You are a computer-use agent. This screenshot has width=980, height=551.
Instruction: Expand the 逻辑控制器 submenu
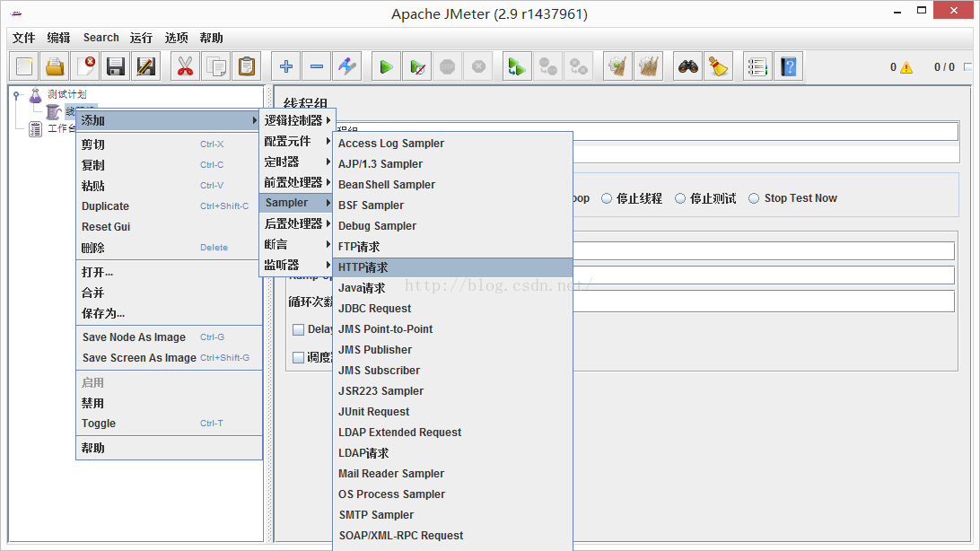pos(296,120)
